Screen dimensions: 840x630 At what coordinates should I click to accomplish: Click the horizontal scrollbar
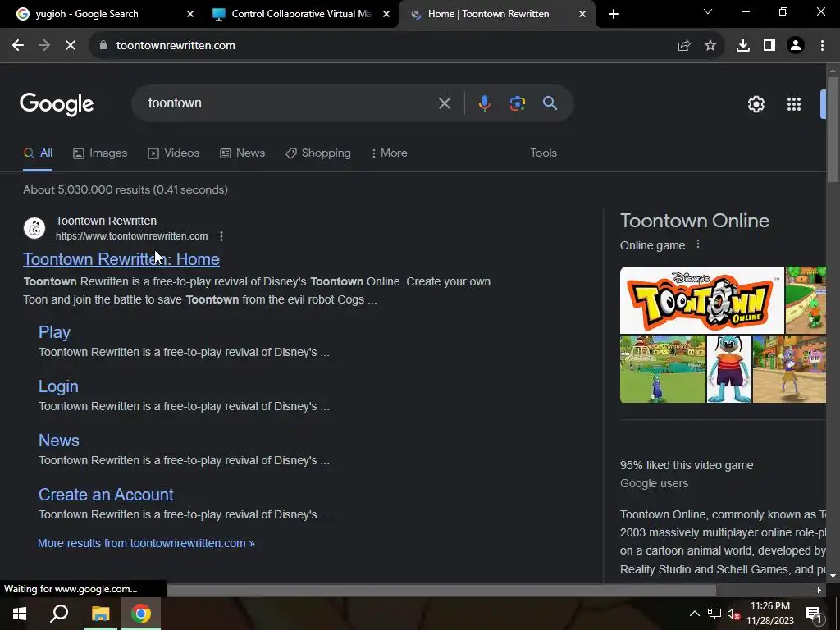(x=441, y=590)
